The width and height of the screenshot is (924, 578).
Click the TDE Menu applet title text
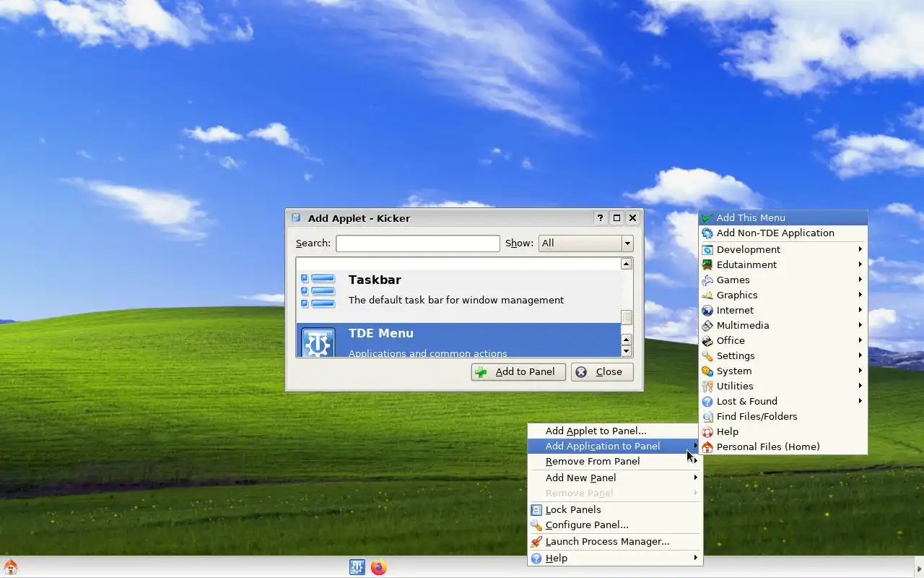[381, 334]
